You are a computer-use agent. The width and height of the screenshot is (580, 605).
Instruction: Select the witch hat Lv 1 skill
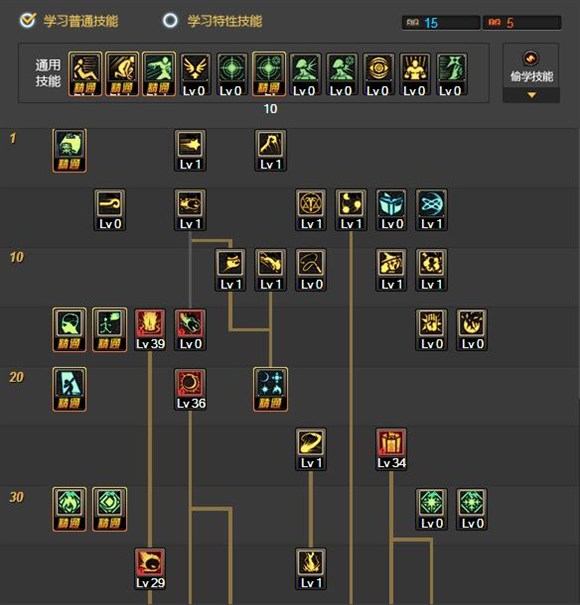[x=391, y=270]
